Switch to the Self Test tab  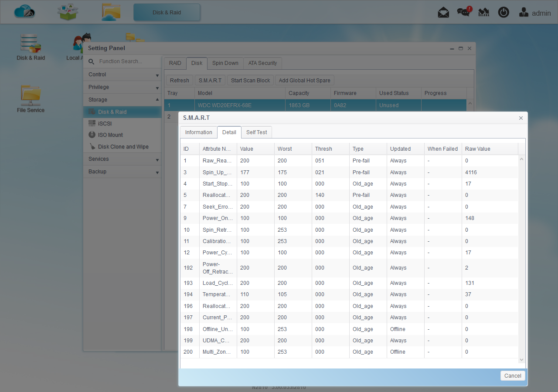(257, 132)
